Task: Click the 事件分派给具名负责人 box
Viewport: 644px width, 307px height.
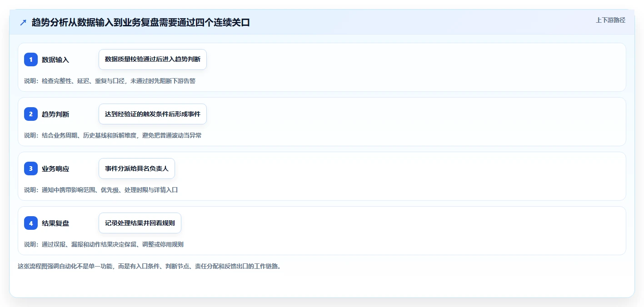Action: (x=137, y=168)
